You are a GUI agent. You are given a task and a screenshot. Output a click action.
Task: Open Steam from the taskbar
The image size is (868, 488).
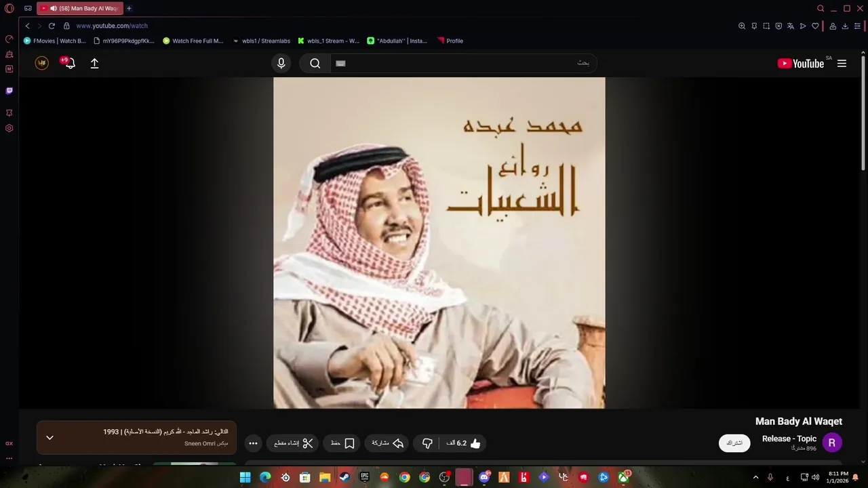tap(344, 477)
